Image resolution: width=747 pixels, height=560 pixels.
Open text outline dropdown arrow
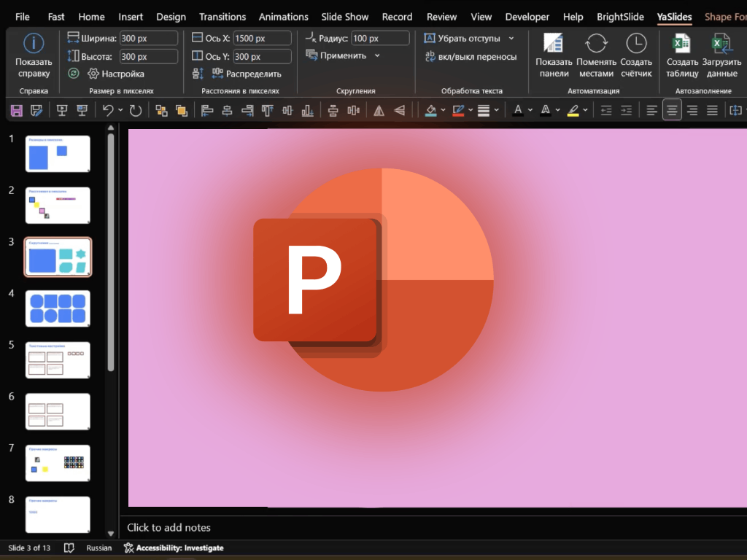(x=558, y=111)
